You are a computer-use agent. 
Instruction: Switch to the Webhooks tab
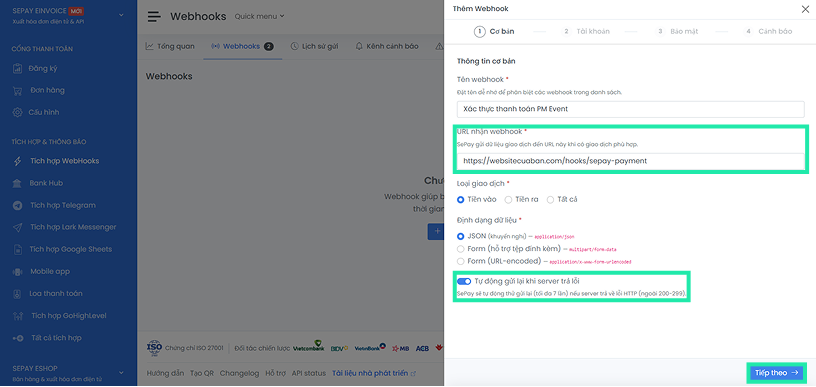click(x=242, y=46)
